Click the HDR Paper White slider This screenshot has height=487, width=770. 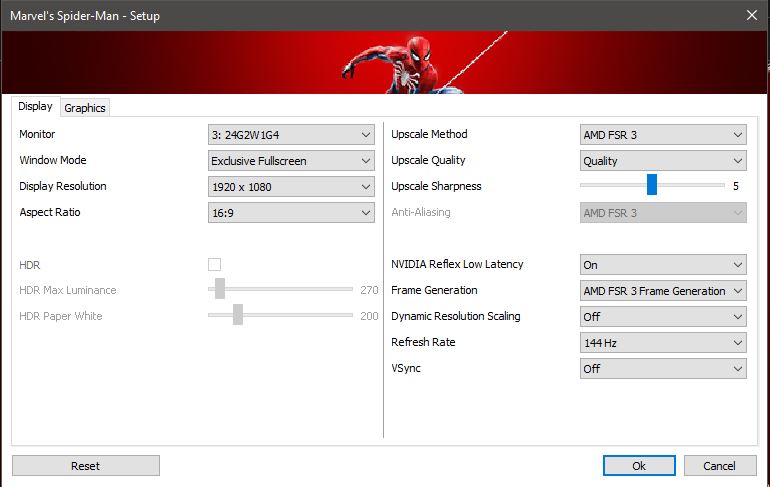(280, 315)
